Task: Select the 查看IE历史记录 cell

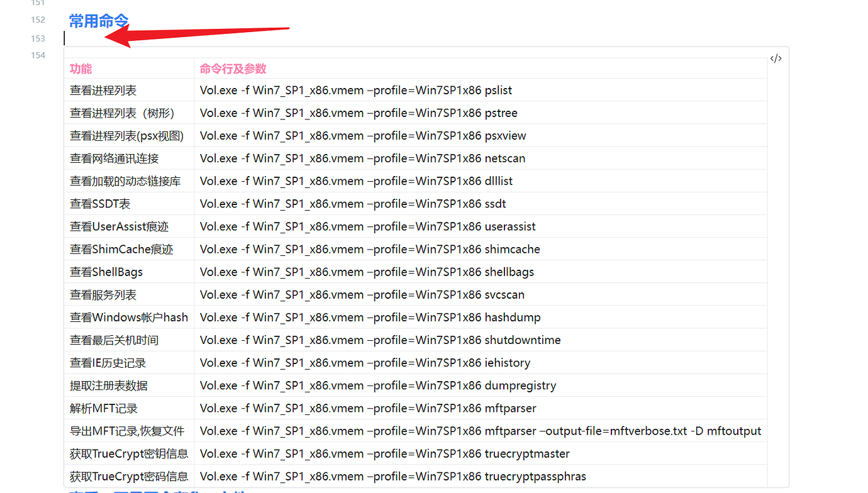Action: [x=129, y=362]
